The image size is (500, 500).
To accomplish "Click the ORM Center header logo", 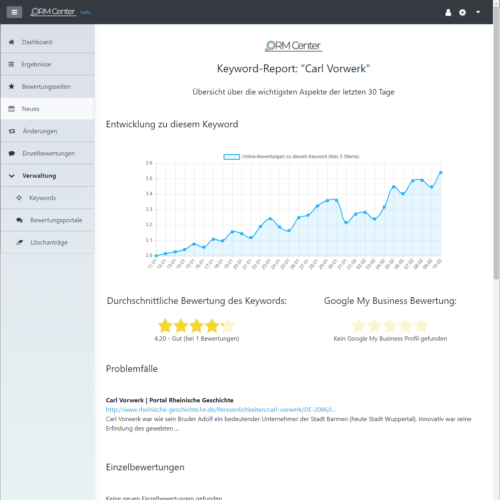I will point(53,12).
